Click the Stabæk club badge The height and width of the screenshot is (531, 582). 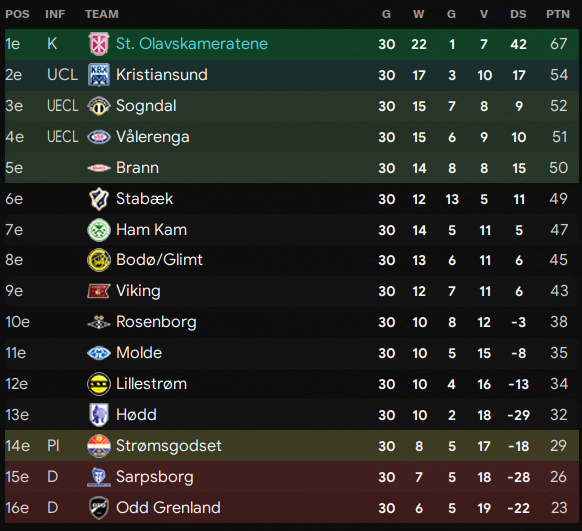(x=99, y=199)
